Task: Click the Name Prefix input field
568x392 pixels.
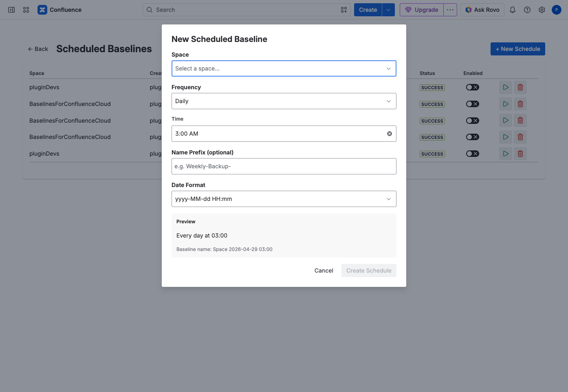Action: pyautogui.click(x=284, y=166)
